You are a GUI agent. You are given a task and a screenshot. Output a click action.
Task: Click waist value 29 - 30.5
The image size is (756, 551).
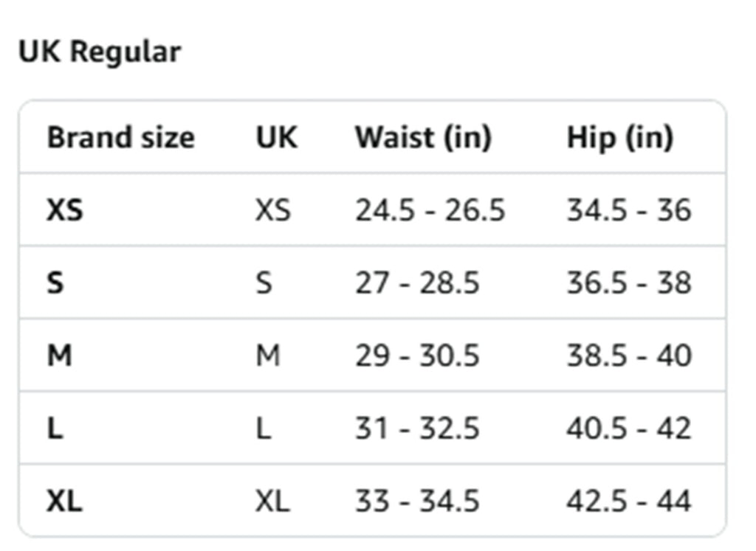point(417,356)
